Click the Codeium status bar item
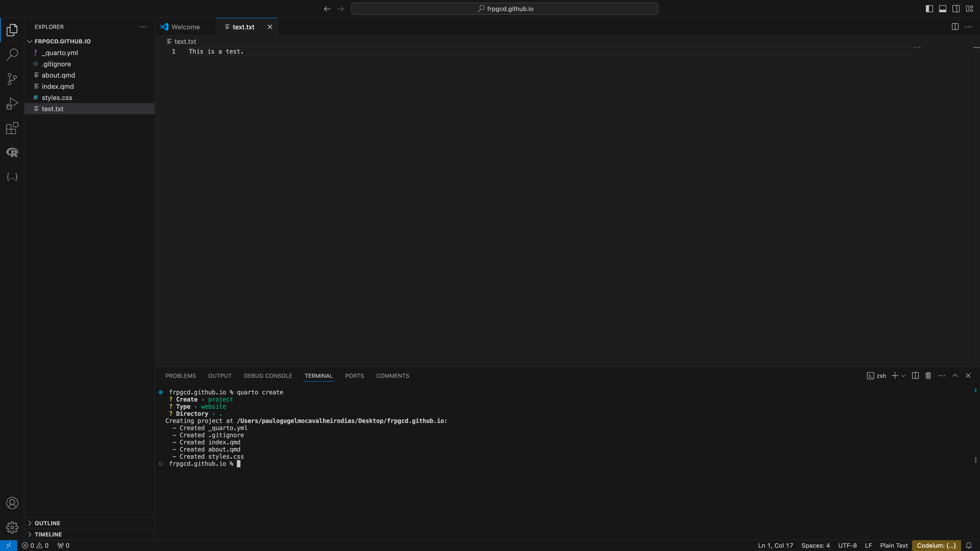This screenshot has height=551, width=980. click(936, 545)
